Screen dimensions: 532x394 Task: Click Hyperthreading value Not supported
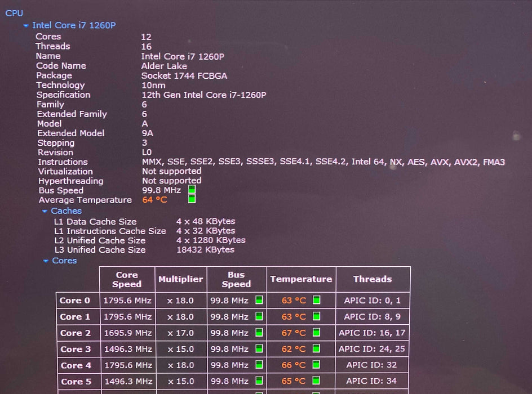coord(172,181)
